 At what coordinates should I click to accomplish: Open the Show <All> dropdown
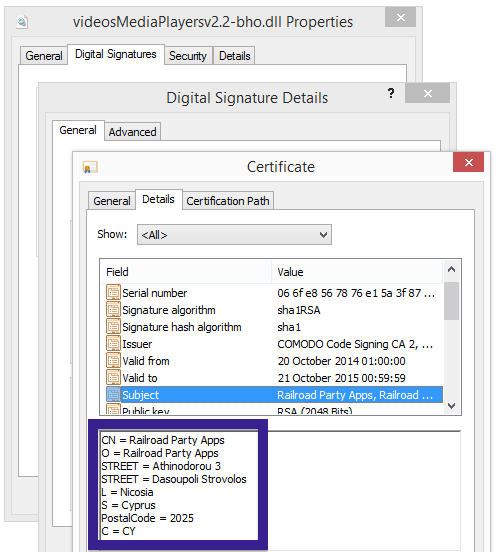point(234,234)
